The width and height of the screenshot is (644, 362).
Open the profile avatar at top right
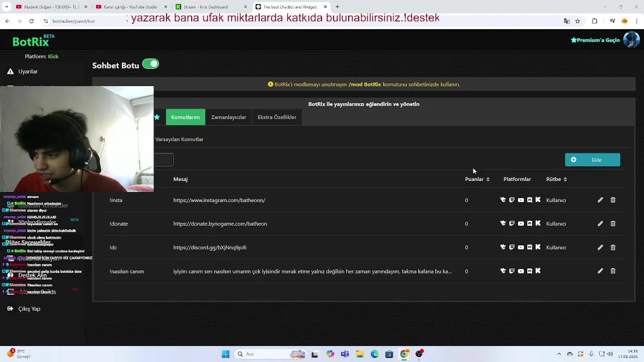(x=631, y=40)
